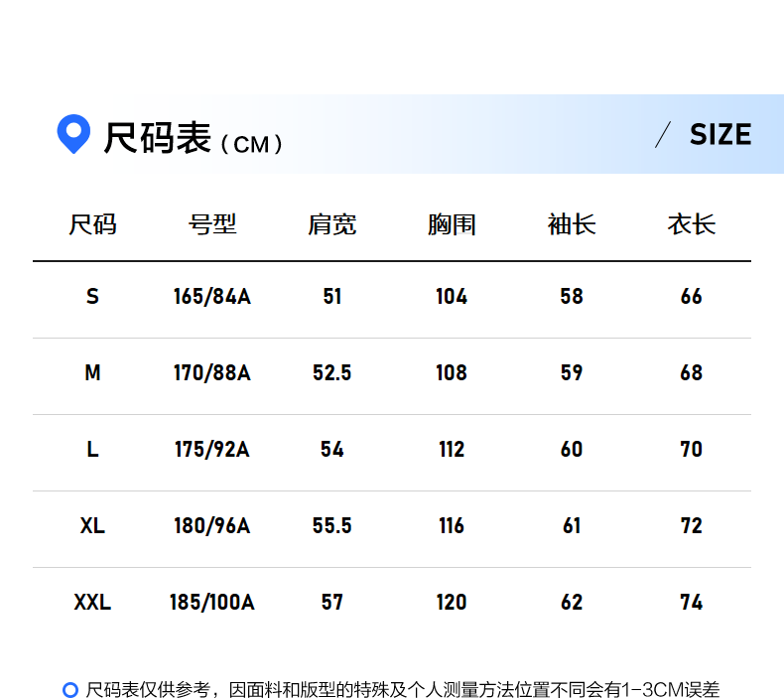
Task: Click chest value 104
Action: click(x=452, y=296)
